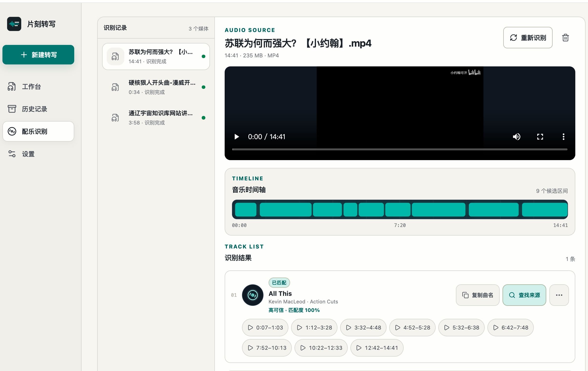
Task: Click the All This track title
Action: click(x=280, y=294)
